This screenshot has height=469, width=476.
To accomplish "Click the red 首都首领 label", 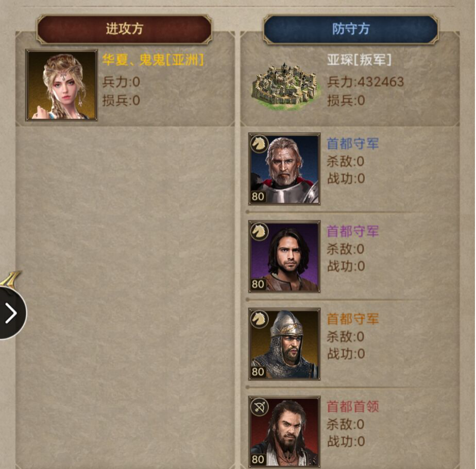I will (x=353, y=407).
